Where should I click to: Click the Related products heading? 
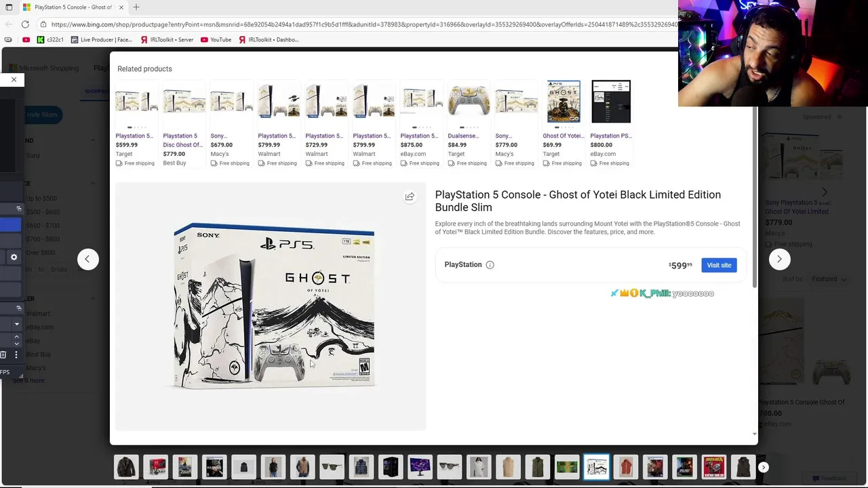coord(144,68)
